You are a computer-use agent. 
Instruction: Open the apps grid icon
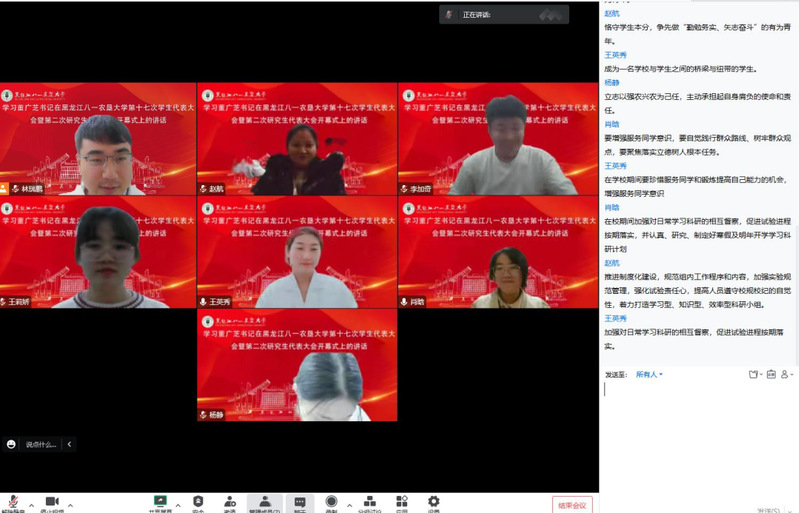pyautogui.click(x=401, y=502)
